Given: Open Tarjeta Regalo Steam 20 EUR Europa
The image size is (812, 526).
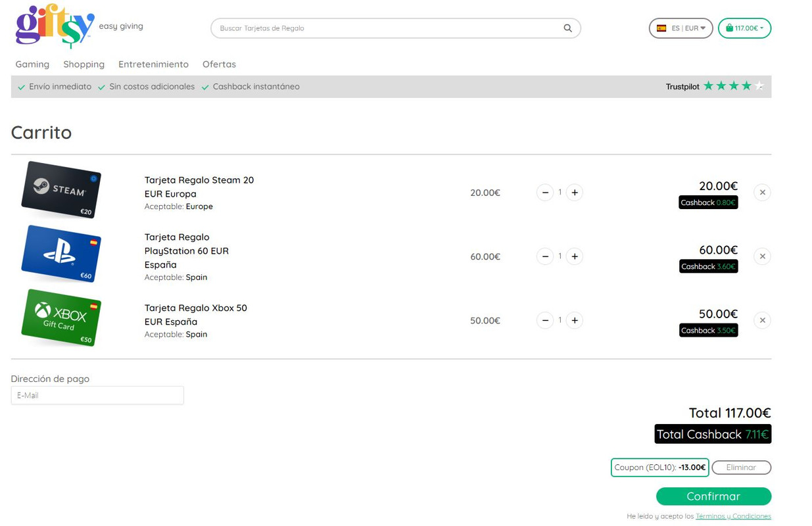Looking at the screenshot, I should point(199,187).
